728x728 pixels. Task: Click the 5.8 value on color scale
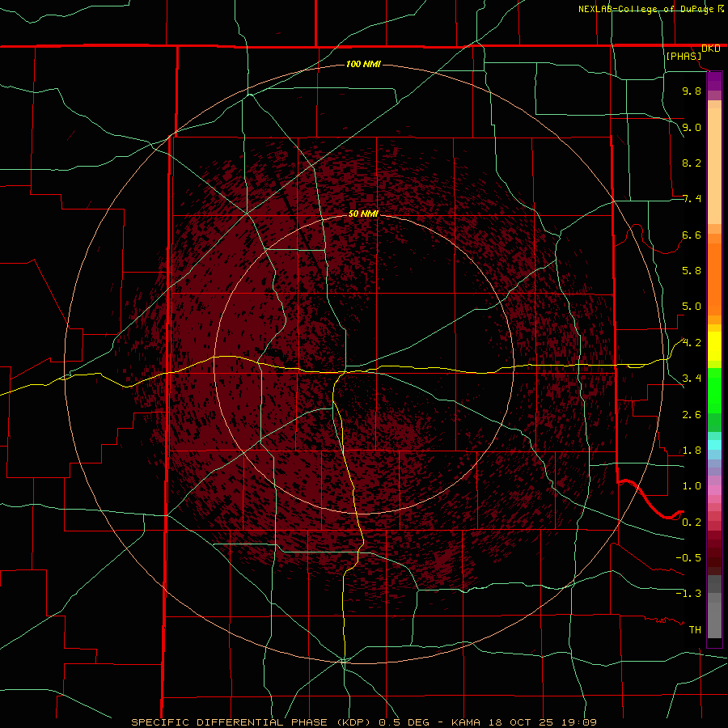pos(692,271)
